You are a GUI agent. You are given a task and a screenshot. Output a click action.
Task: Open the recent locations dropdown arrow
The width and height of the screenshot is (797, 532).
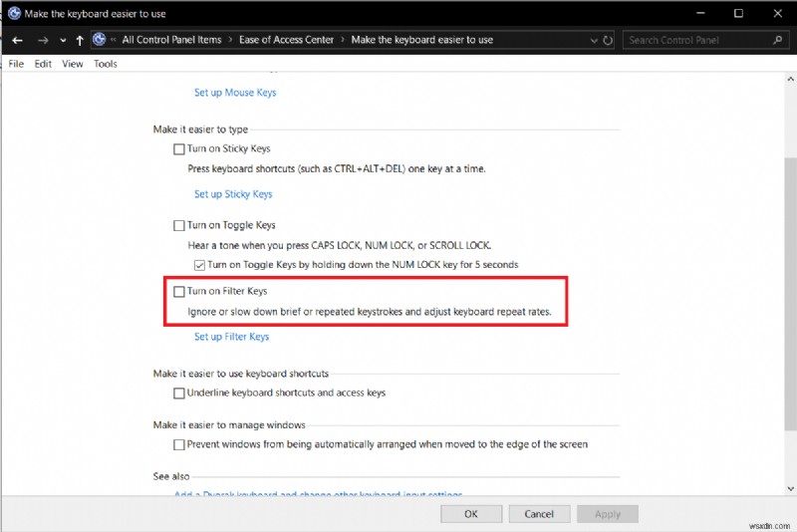pyautogui.click(x=63, y=41)
